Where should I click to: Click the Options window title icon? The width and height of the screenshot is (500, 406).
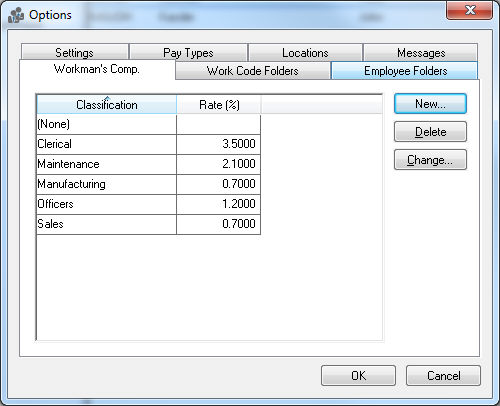pyautogui.click(x=16, y=15)
